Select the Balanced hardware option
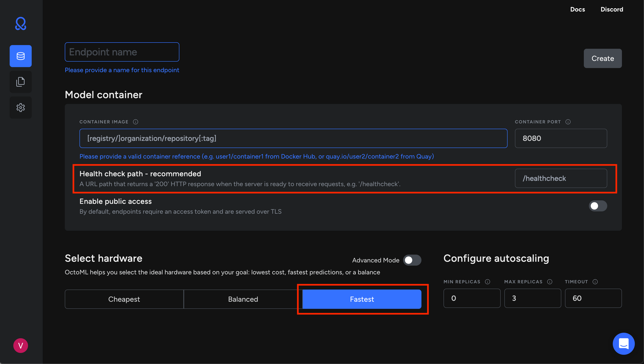This screenshot has height=364, width=644. 243,299
